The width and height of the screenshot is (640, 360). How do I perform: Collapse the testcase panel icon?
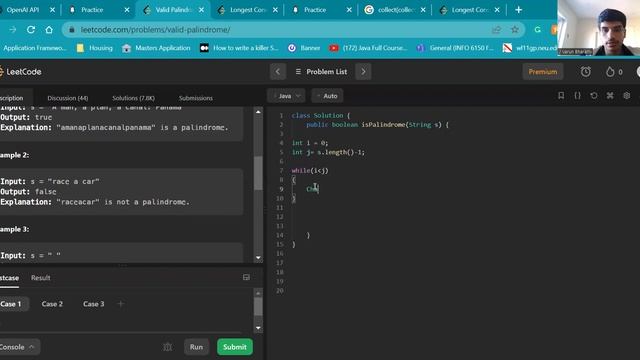click(246, 278)
